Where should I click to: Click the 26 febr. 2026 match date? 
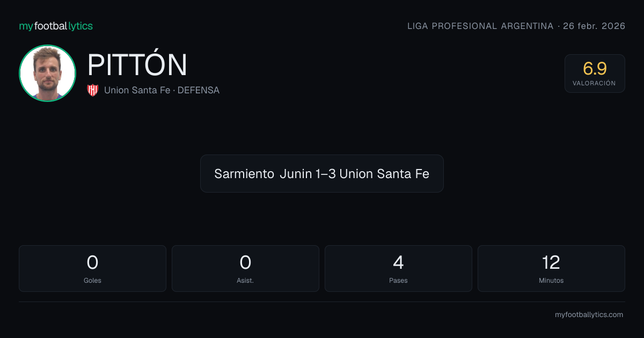[594, 26]
